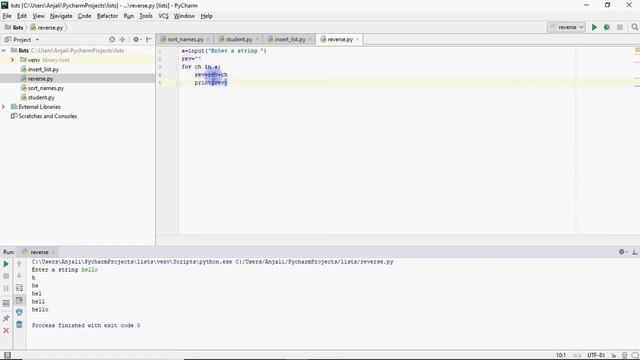
Task: Toggle scroll to end in Run console
Action: coord(19,300)
